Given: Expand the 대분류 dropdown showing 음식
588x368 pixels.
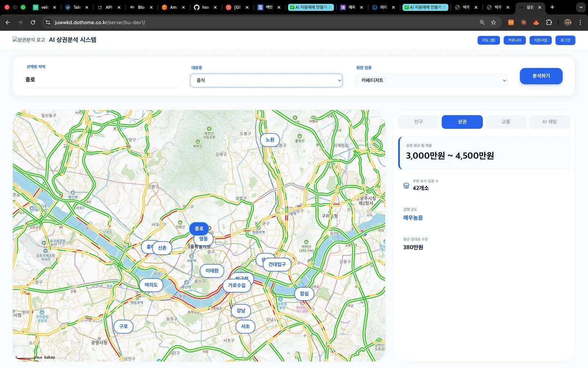Looking at the screenshot, I should tap(266, 80).
